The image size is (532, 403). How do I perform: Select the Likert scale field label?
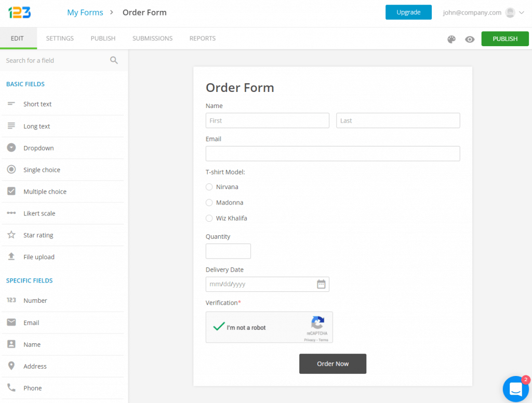point(39,213)
